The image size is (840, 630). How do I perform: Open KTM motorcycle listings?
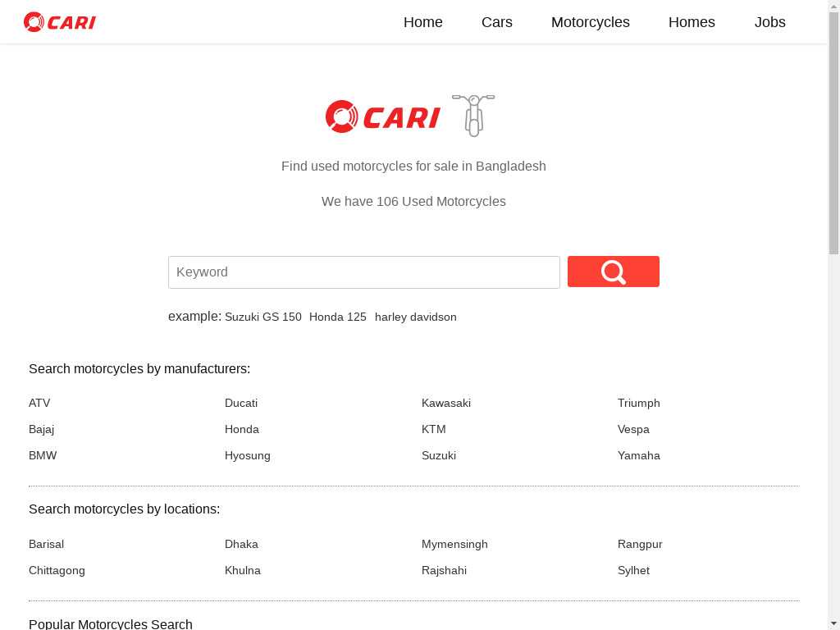point(433,429)
